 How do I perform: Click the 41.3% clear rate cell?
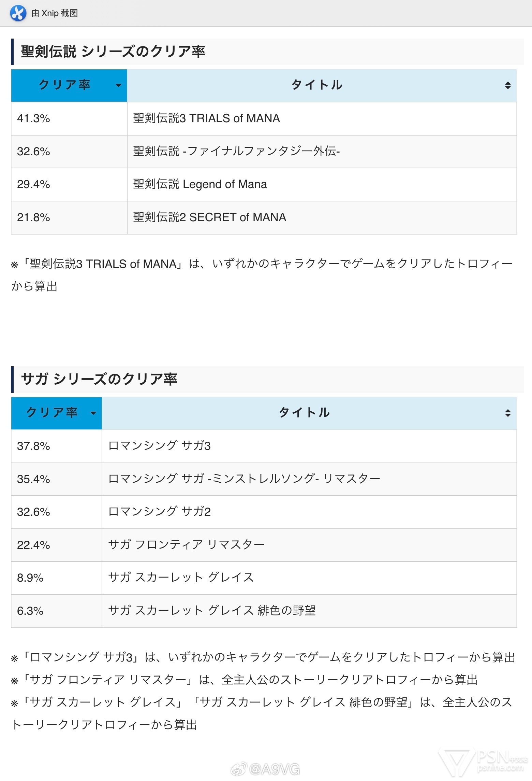click(x=69, y=118)
